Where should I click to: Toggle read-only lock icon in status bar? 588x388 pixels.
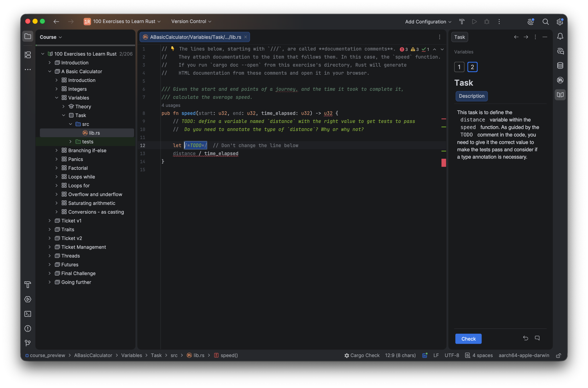click(558, 356)
